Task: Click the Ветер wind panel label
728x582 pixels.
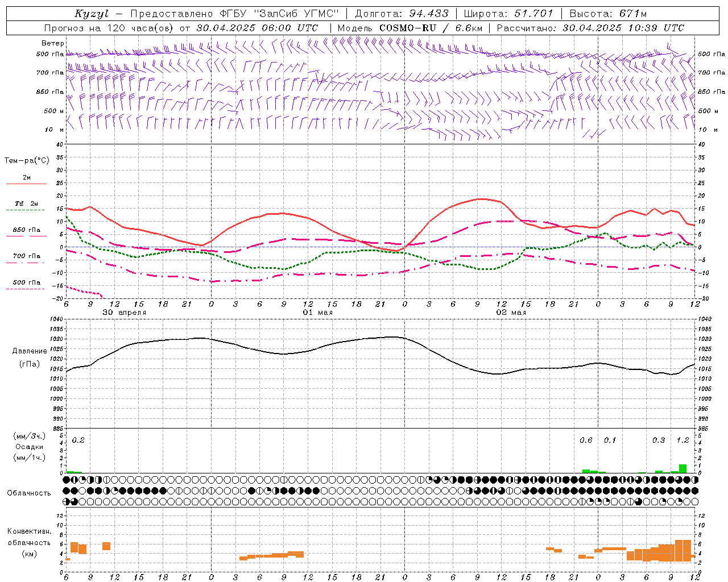Action: coord(52,43)
